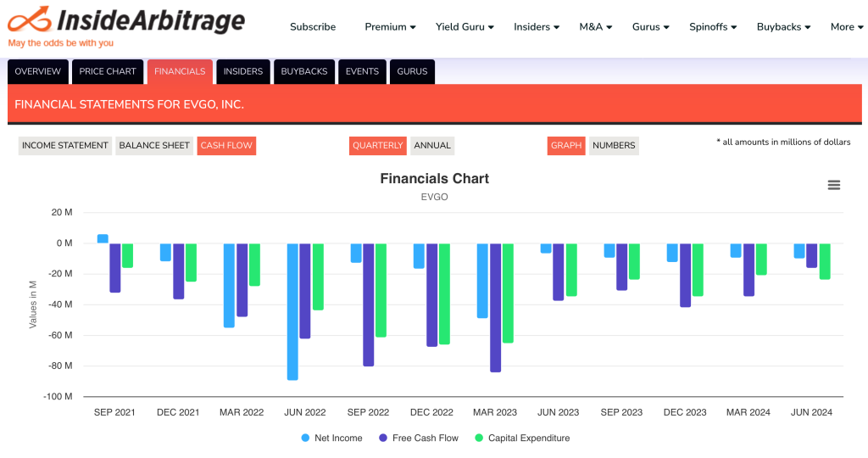Click the SEP 2021 positive Net Income bar
The height and width of the screenshot is (458, 868).
103,238
